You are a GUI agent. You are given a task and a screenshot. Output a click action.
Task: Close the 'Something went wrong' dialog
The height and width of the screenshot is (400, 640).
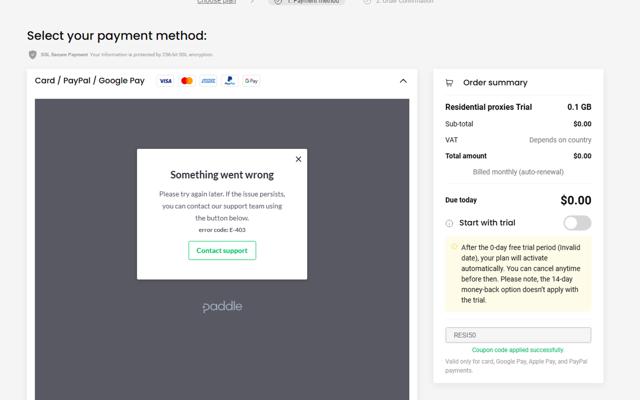[298, 159]
